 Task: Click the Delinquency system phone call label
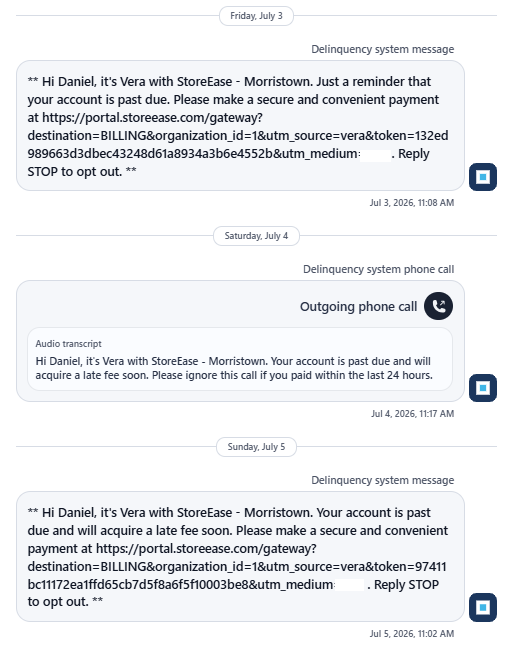click(378, 269)
